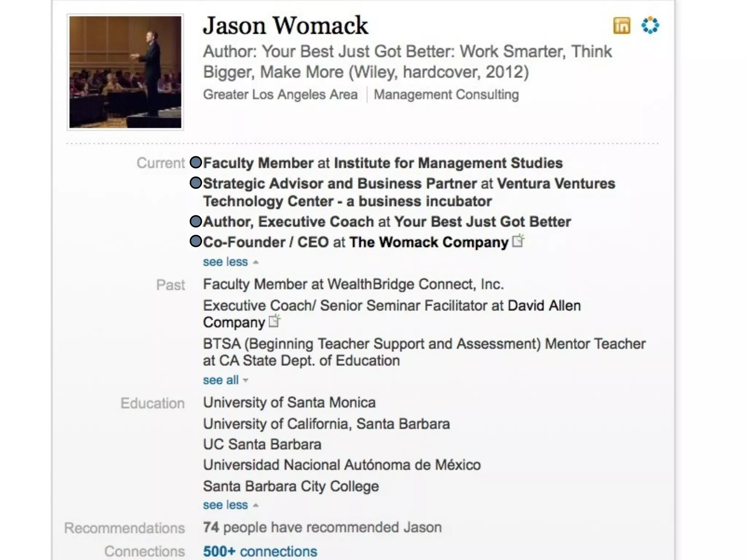The width and height of the screenshot is (747, 560).
Task: Click the bullet next to Faculty Member
Action: 196,163
